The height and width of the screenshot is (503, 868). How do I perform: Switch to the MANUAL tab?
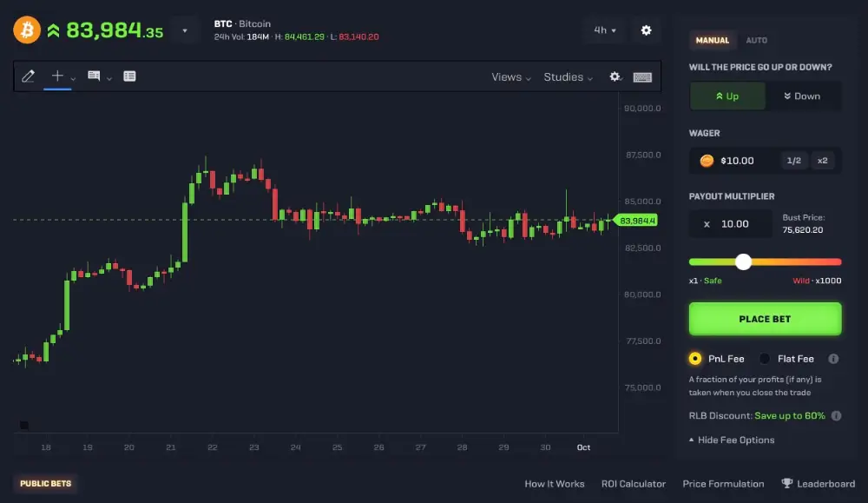pyautogui.click(x=713, y=40)
